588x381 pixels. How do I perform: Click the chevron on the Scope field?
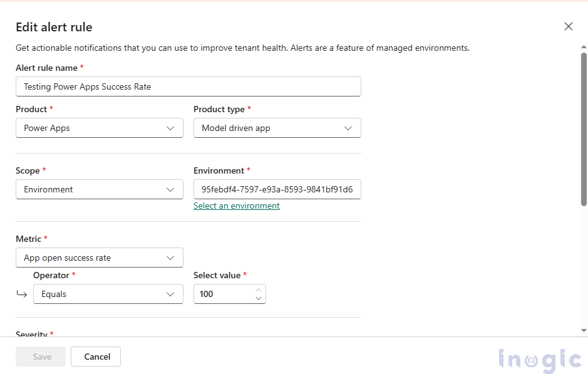click(170, 189)
